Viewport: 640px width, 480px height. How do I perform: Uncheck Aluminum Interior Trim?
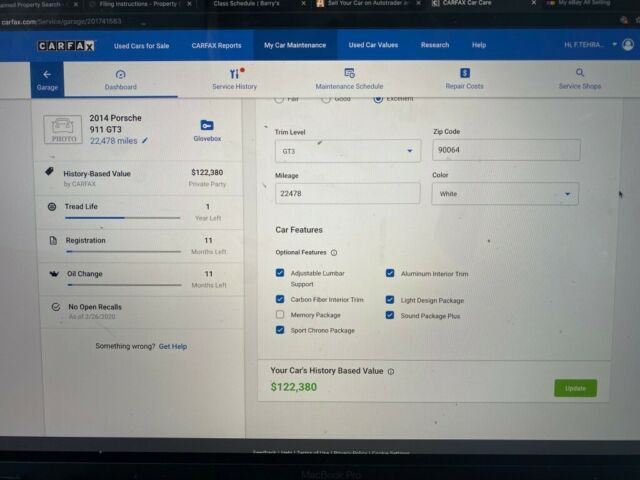390,273
